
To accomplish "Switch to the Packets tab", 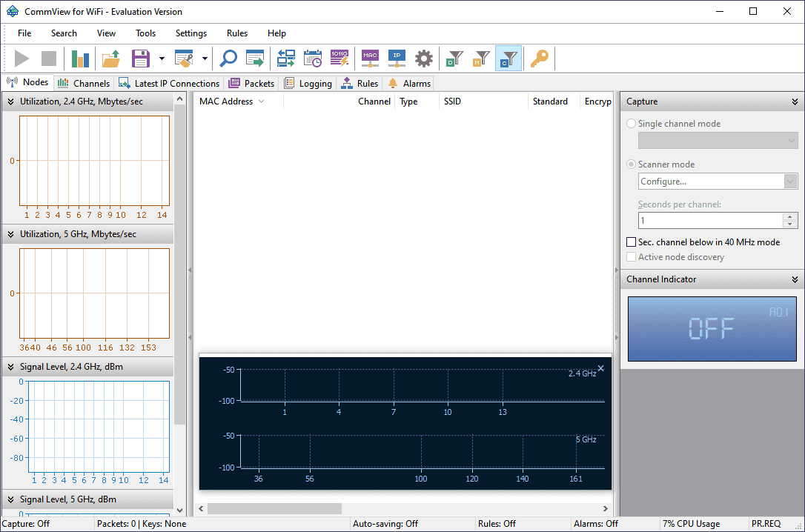I will coord(252,84).
